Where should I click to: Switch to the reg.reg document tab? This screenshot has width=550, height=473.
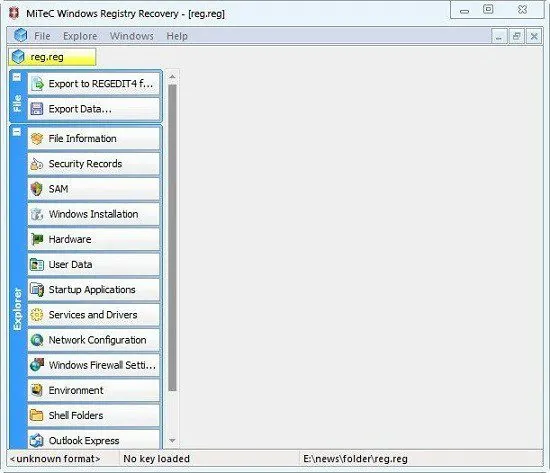(52, 57)
